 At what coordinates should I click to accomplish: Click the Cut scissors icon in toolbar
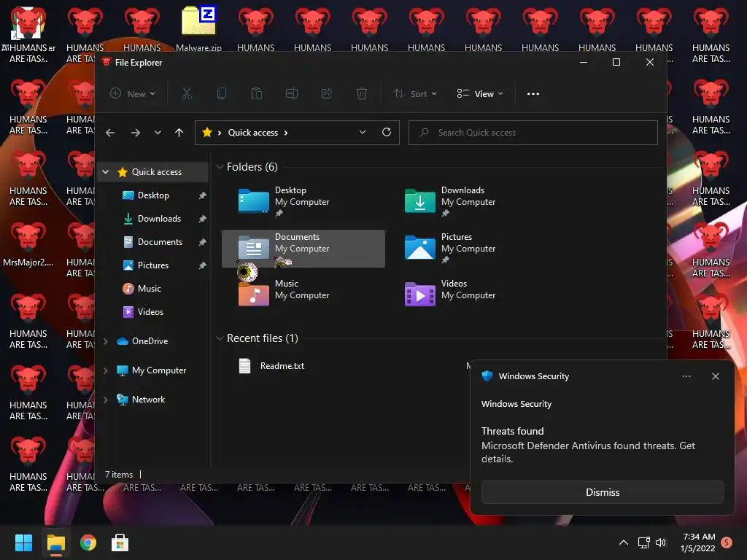pos(186,93)
